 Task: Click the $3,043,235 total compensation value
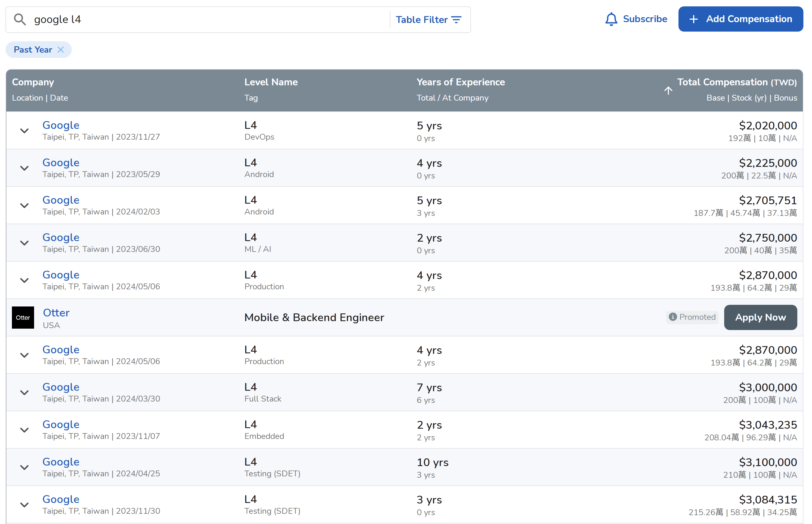coord(768,425)
